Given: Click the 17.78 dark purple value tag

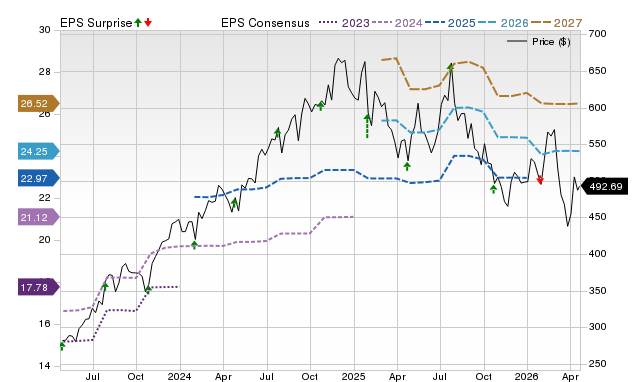Looking at the screenshot, I should click(x=38, y=287).
